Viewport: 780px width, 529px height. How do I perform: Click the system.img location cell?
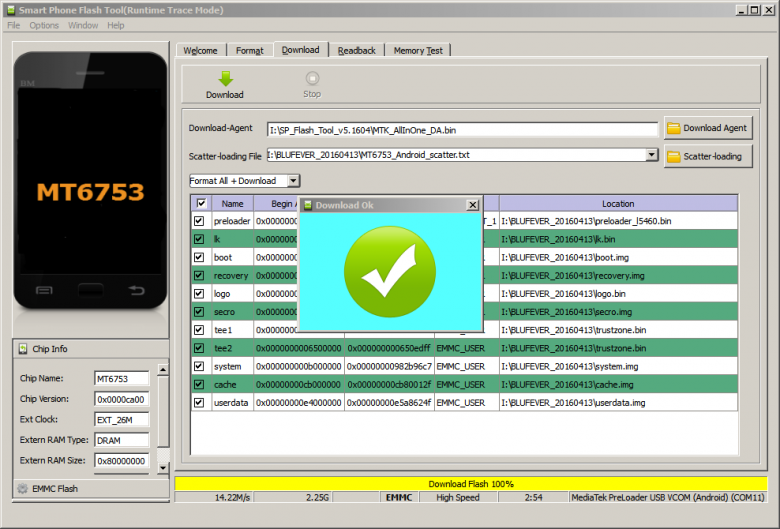pos(618,366)
